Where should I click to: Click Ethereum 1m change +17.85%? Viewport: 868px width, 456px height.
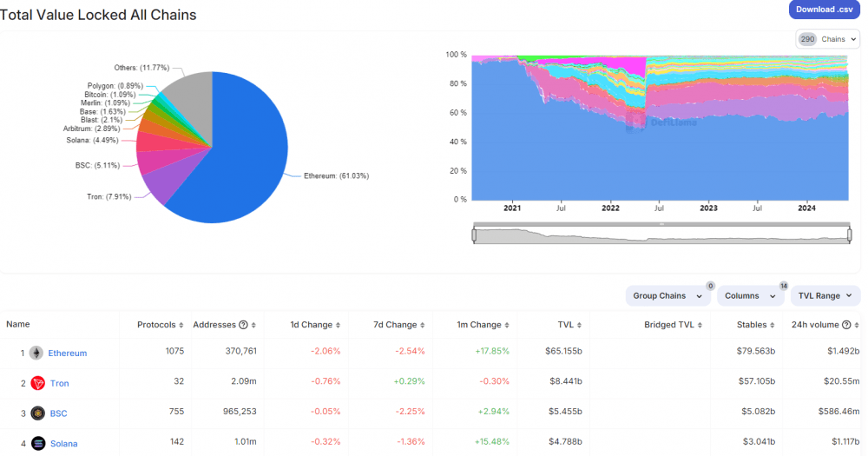(491, 351)
